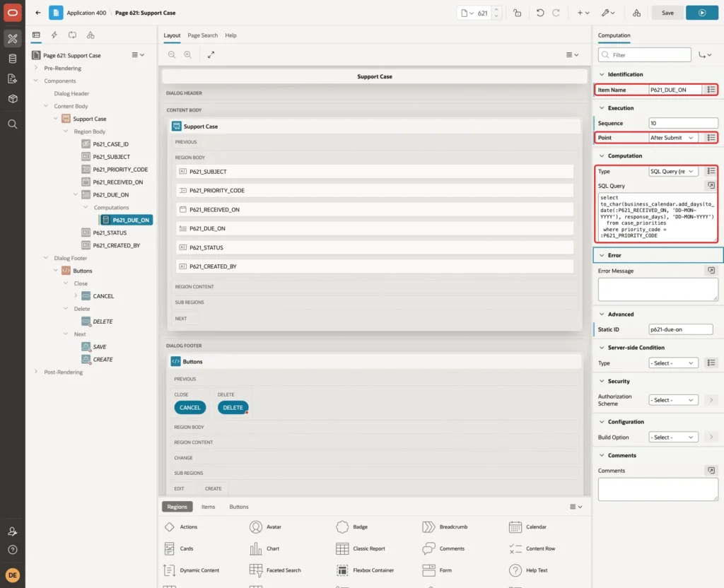The height and width of the screenshot is (588, 724).
Task: Switch to the Page Search tab
Action: tap(203, 35)
